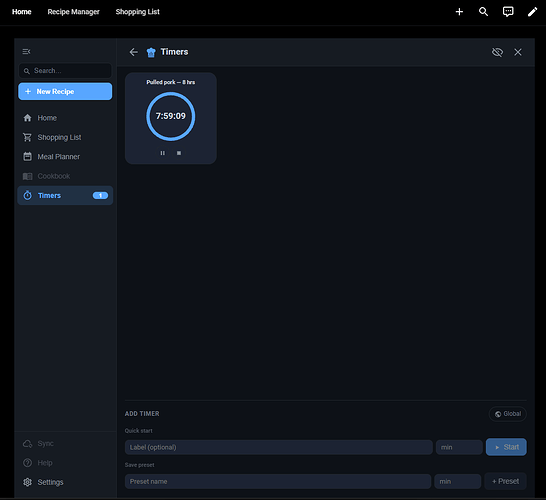Click the Label (optional) field
546x500 pixels.
tap(279, 447)
